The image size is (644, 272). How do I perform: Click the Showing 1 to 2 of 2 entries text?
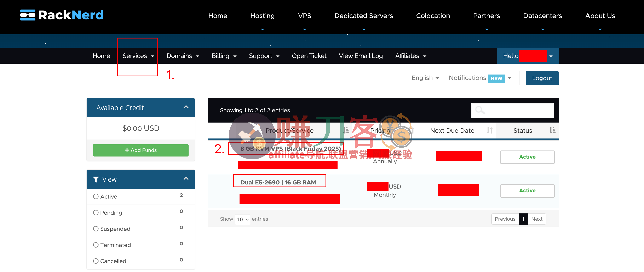tap(255, 110)
